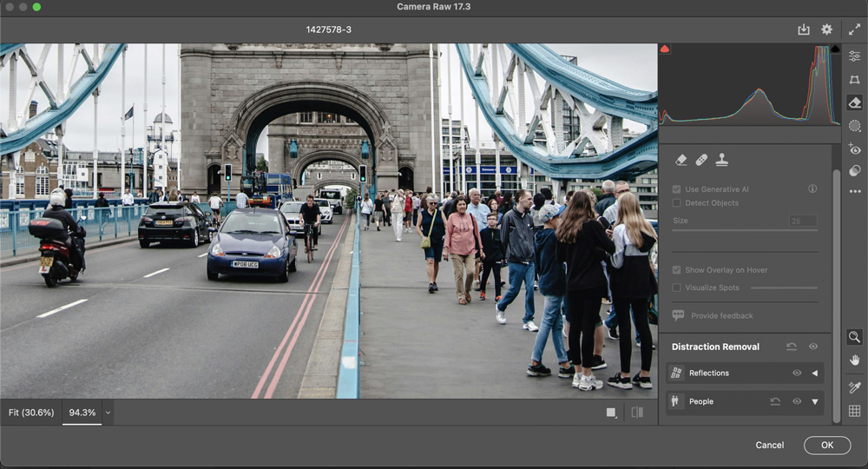Expand the Reflections section arrow
This screenshot has width=868, height=469.
(815, 373)
